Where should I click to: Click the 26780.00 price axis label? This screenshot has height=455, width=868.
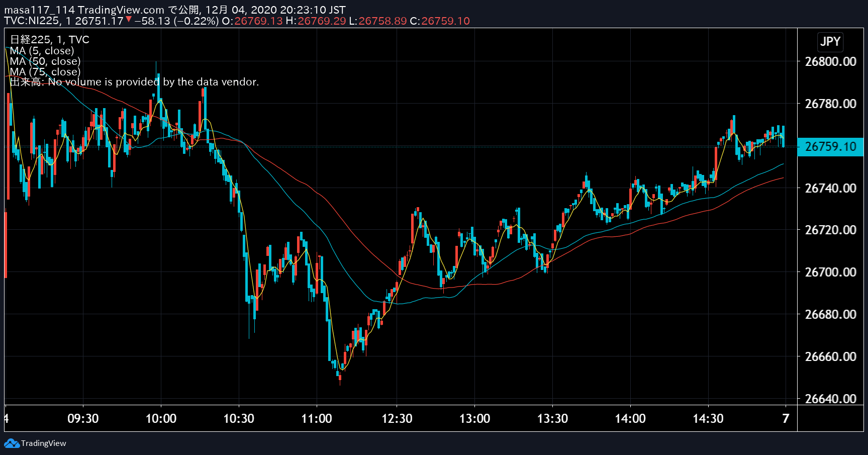point(830,104)
